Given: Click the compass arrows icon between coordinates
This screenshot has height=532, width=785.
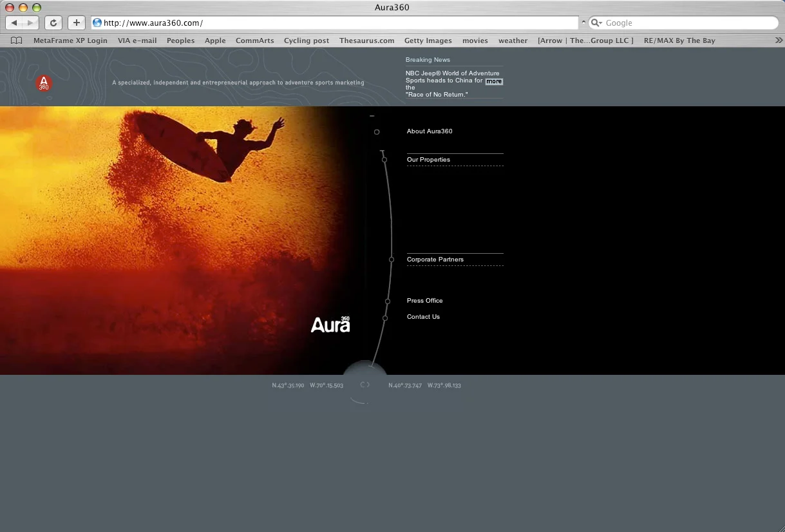Looking at the screenshot, I should point(365,385).
